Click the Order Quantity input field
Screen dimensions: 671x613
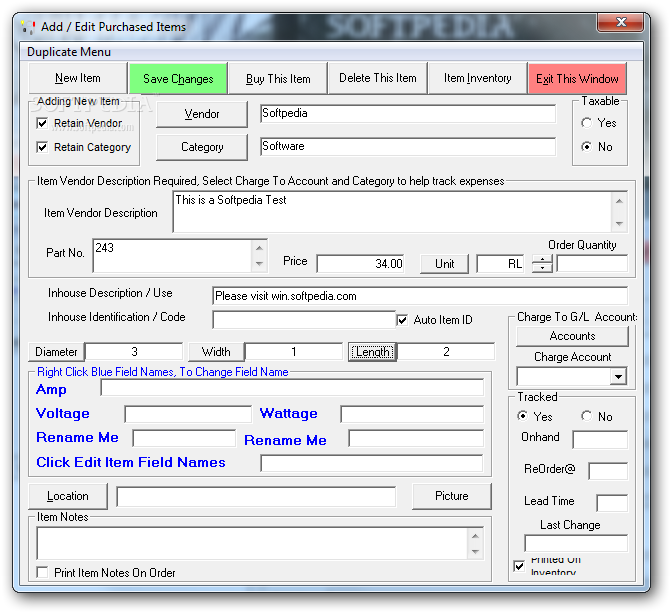pyautogui.click(x=592, y=264)
